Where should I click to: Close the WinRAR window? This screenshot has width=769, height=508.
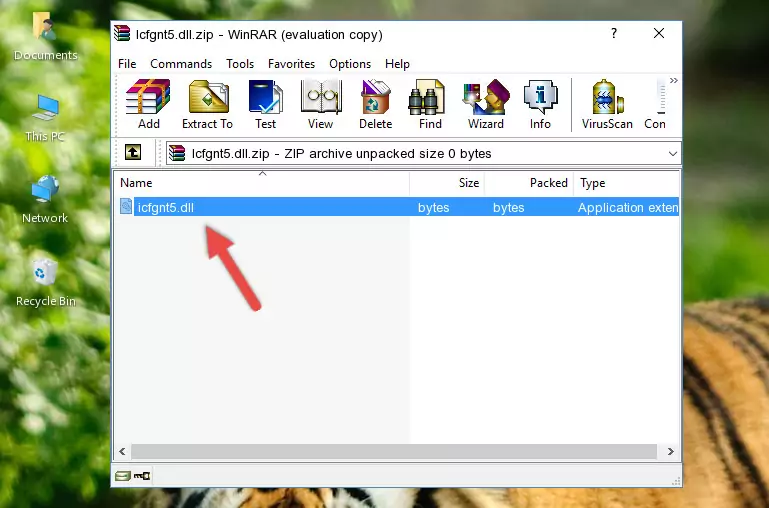tap(659, 33)
